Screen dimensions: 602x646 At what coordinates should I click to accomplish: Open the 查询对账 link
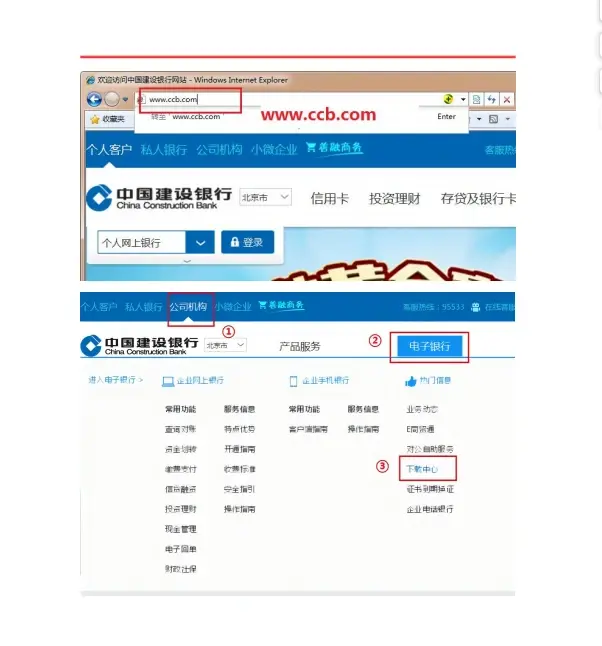point(180,429)
